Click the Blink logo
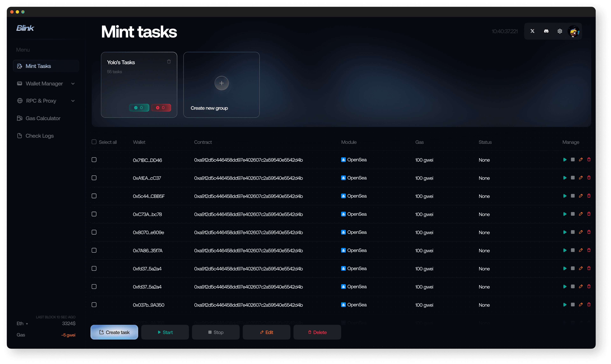This screenshot has height=364, width=611. (25, 28)
